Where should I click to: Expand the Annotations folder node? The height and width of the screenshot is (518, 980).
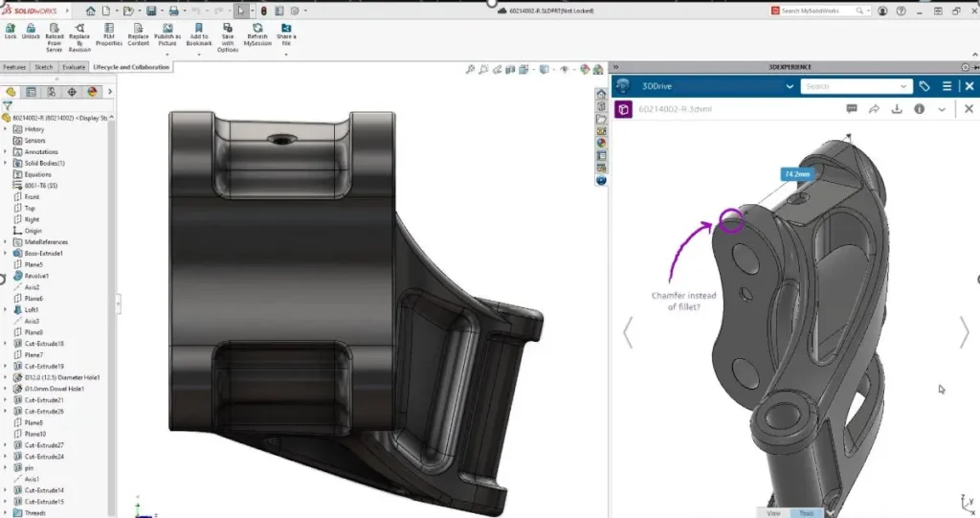(x=5, y=151)
